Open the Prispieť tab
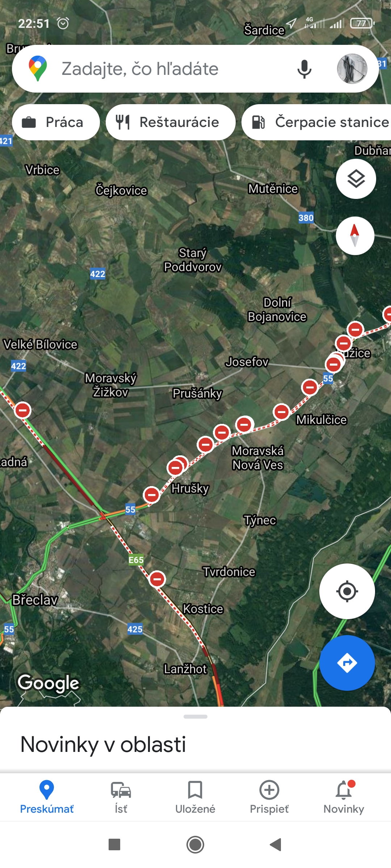 [269, 797]
